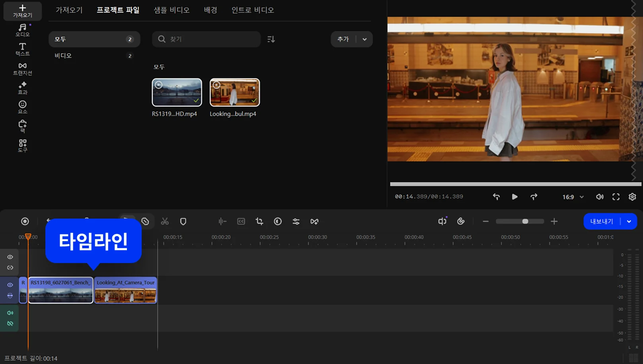643x364 pixels.
Task: Switch to the 인트로 비디오 tab
Action: [253, 10]
